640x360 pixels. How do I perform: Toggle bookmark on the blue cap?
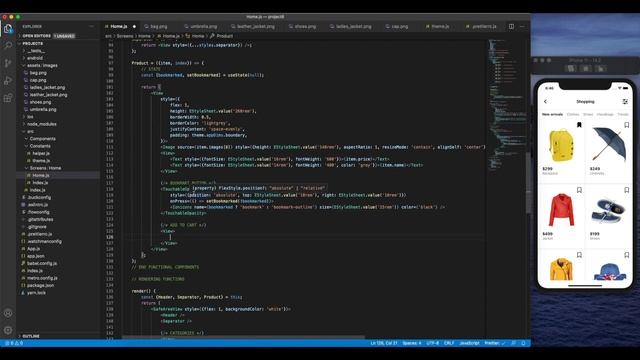coord(627,255)
